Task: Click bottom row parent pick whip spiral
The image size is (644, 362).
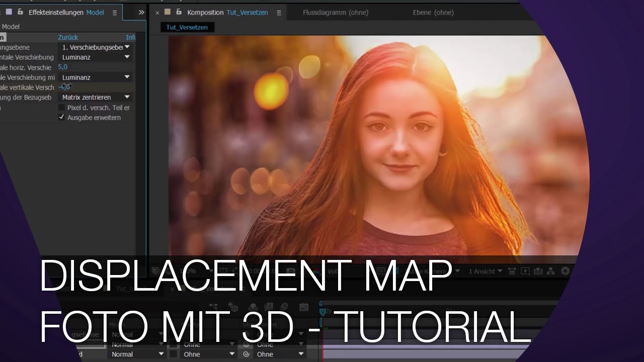Action: click(247, 354)
